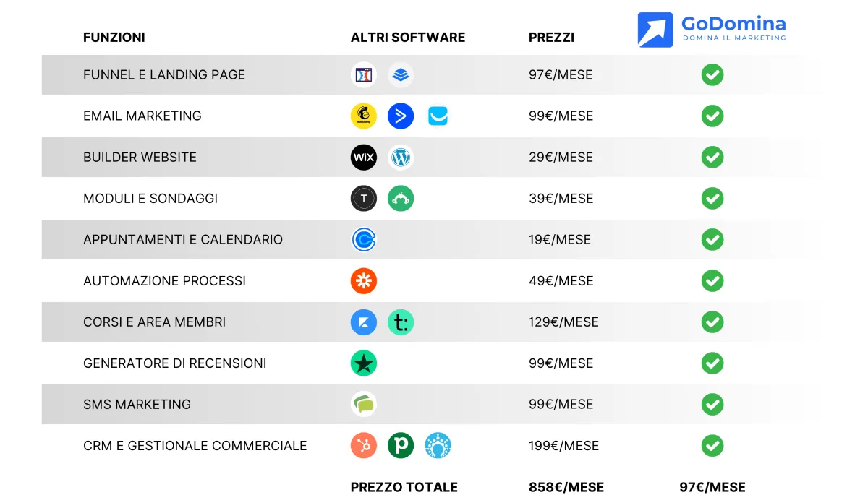Click the green checkmark for Funnel e Landing Page
The width and height of the screenshot is (868, 495).
coord(712,74)
